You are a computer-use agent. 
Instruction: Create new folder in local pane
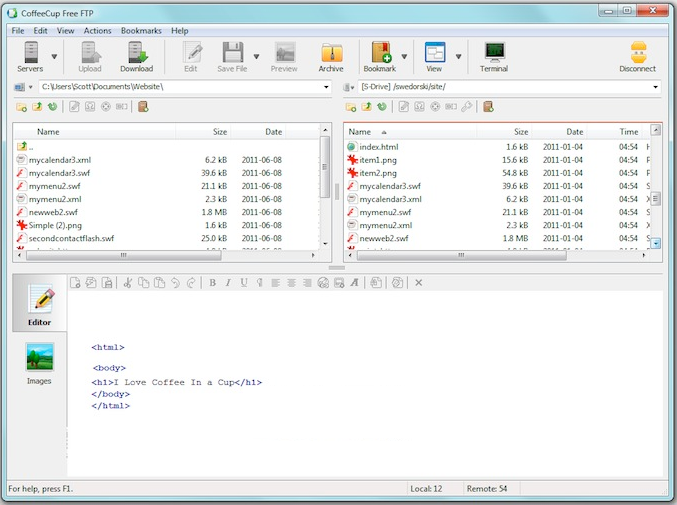coord(22,107)
